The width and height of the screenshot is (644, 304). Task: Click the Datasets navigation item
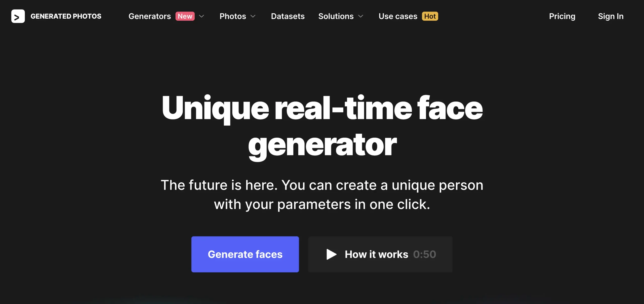click(288, 16)
